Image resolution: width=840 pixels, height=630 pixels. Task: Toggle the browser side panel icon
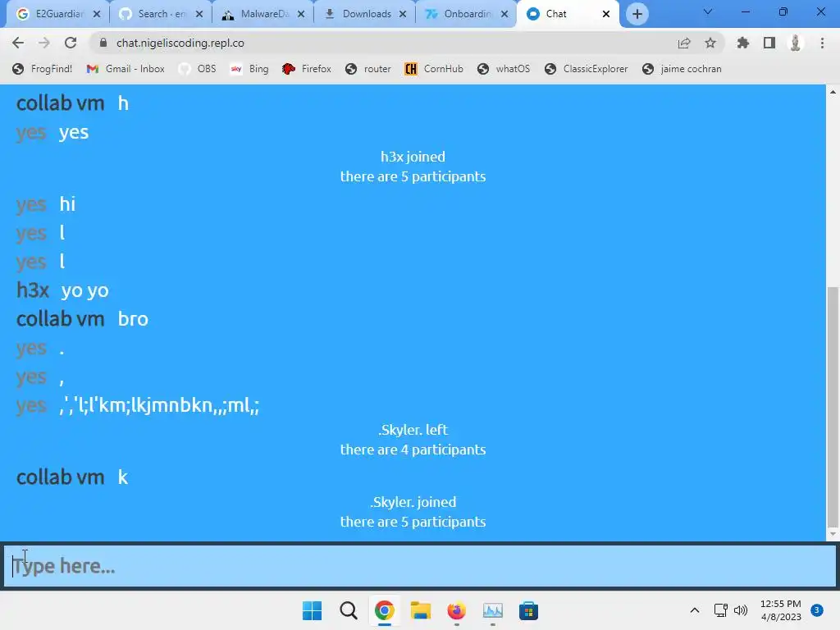click(x=769, y=43)
